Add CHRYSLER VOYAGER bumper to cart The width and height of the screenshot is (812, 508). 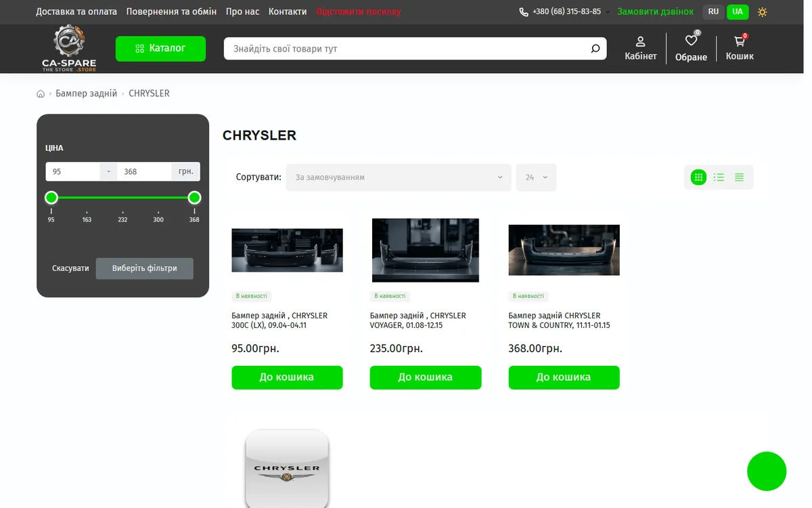coord(426,377)
